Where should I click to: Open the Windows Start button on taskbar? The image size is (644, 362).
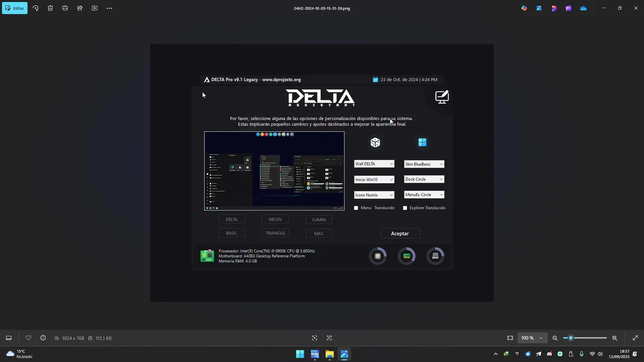pyautogui.click(x=300, y=354)
